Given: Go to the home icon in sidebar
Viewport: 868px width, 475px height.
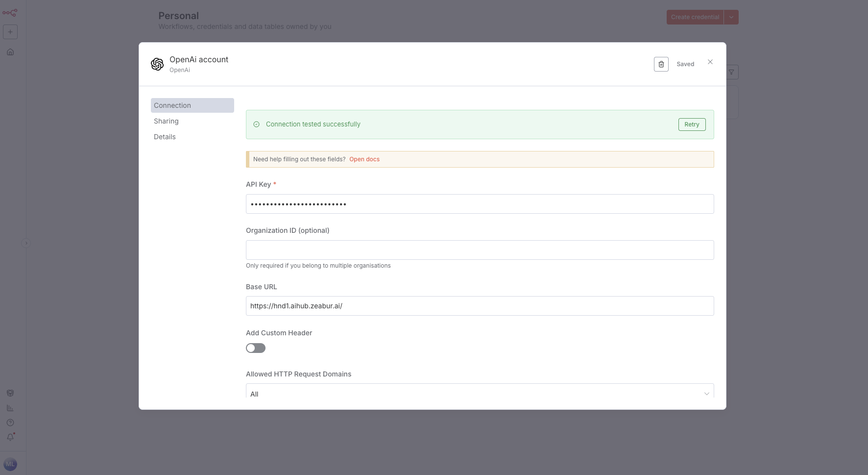Looking at the screenshot, I should (x=10, y=52).
